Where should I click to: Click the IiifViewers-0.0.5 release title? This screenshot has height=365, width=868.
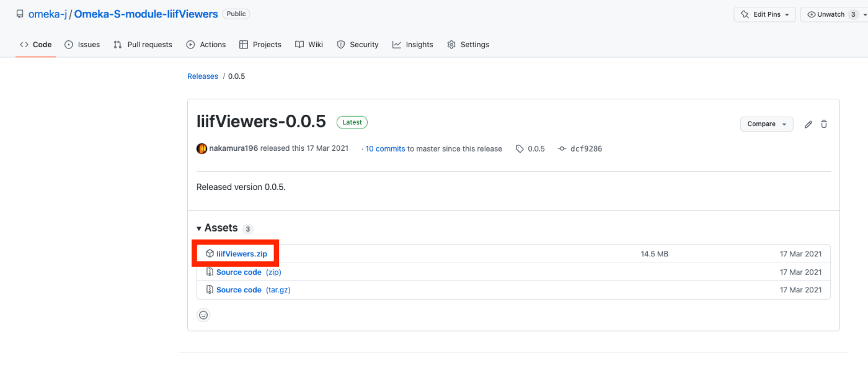tap(261, 121)
